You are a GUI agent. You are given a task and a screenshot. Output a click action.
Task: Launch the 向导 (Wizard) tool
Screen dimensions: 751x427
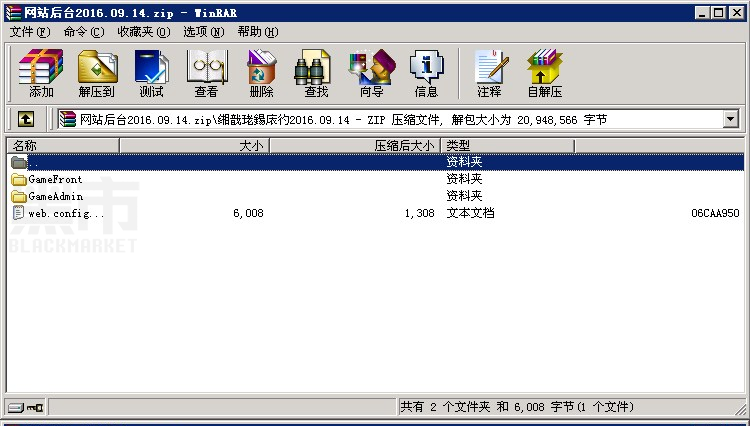(x=372, y=73)
